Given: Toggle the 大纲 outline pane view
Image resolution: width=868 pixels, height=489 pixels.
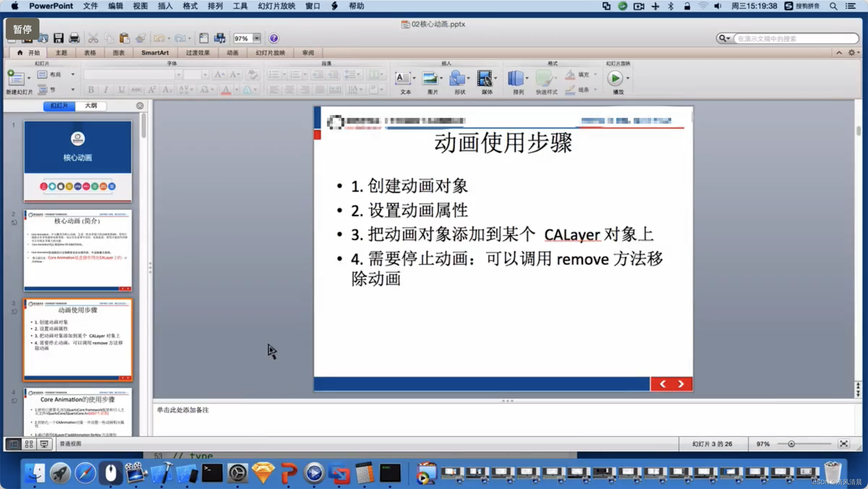Looking at the screenshot, I should click(x=91, y=106).
